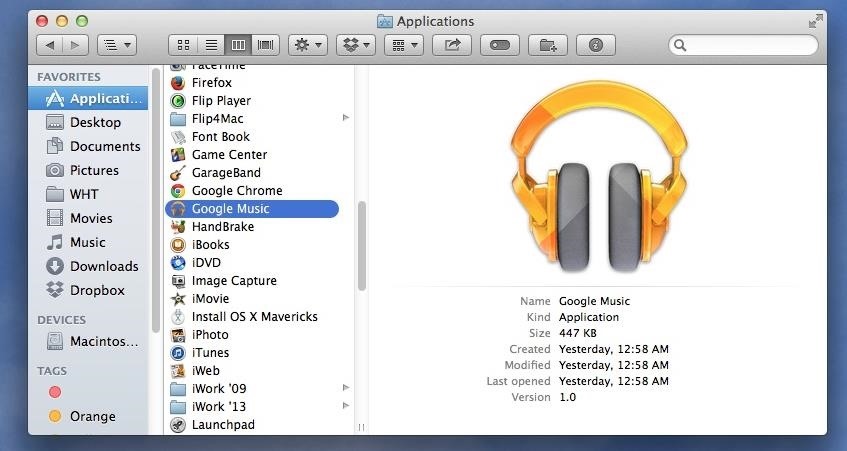Select the Game Center app icon

tap(178, 154)
